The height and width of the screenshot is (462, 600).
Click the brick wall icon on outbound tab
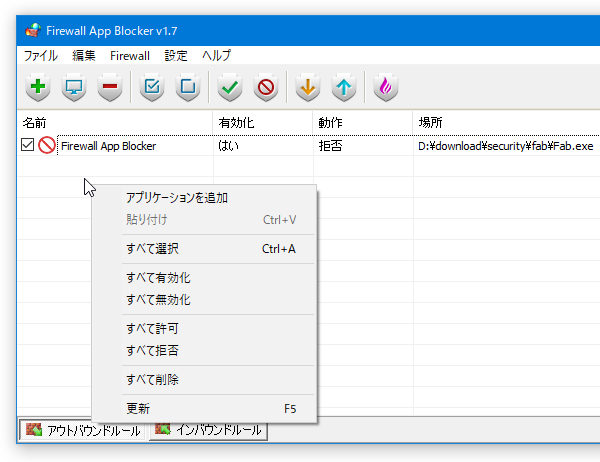click(x=34, y=430)
